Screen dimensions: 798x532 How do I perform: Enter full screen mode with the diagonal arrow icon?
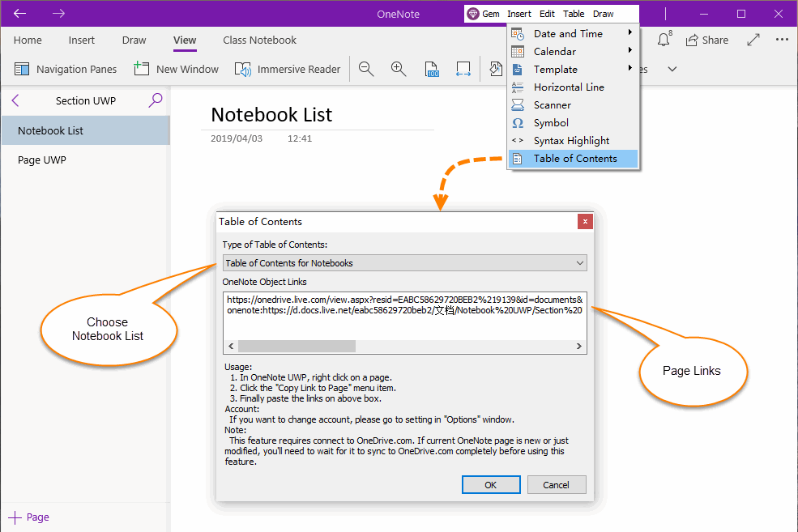point(753,40)
